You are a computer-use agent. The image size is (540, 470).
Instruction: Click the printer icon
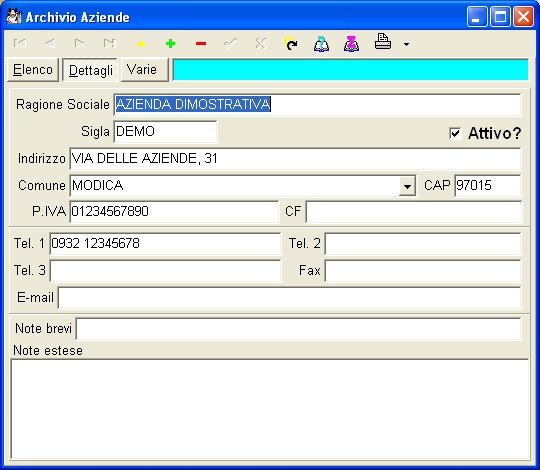pyautogui.click(x=383, y=42)
